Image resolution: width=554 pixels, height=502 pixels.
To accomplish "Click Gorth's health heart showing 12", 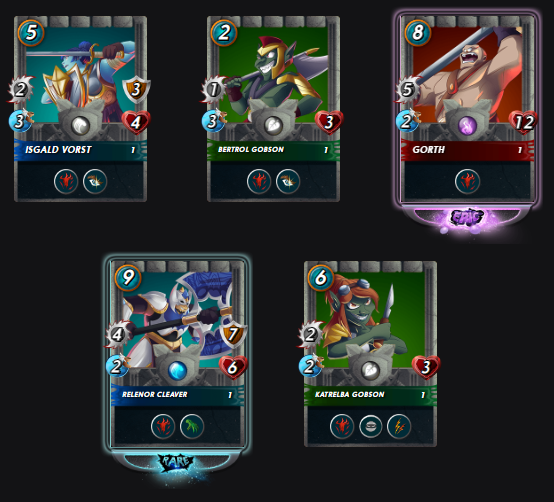I will tap(523, 122).
